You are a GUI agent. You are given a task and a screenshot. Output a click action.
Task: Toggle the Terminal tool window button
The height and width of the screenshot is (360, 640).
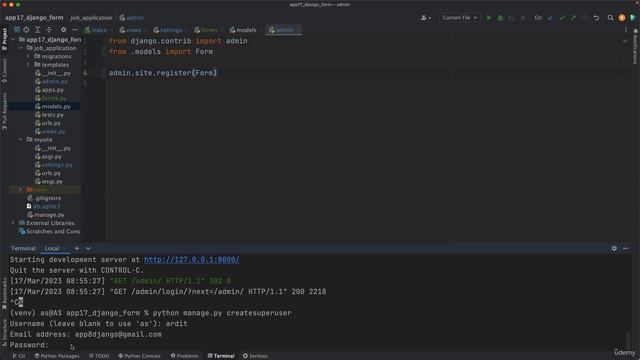[x=221, y=356]
